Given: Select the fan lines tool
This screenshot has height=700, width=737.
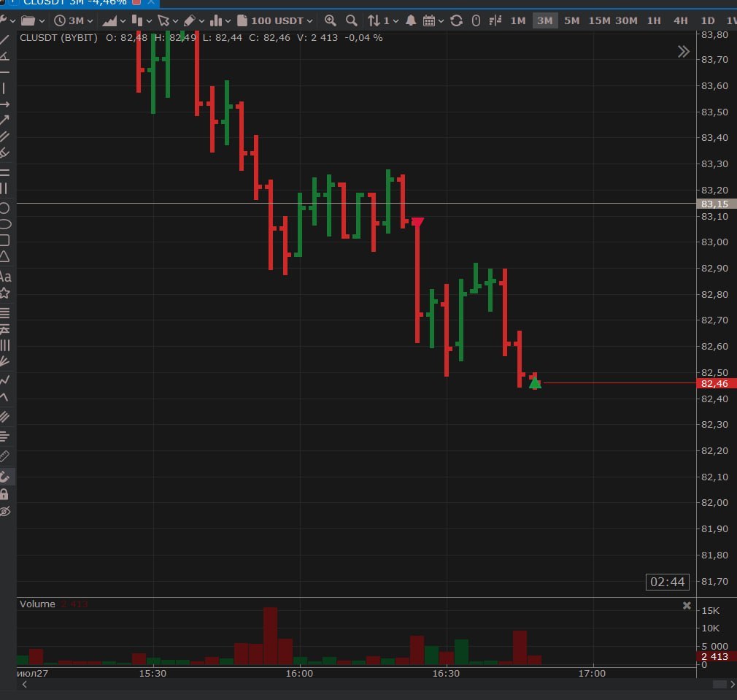Looking at the screenshot, I should (4, 361).
